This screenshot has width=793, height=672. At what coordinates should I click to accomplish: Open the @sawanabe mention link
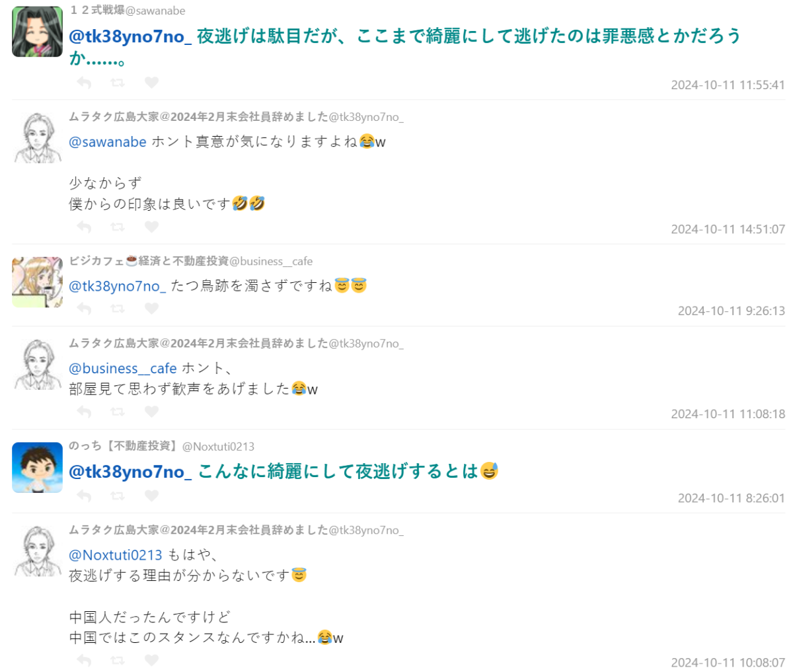pyautogui.click(x=108, y=141)
